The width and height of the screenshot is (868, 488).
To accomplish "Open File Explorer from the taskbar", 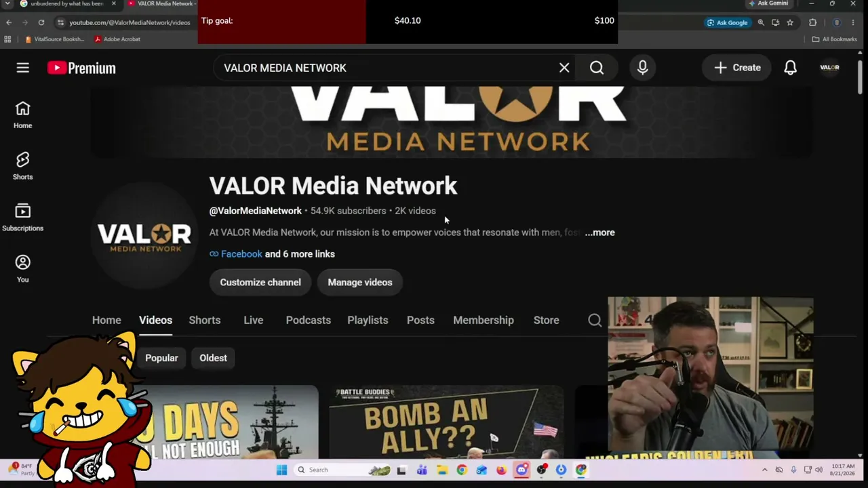I will 442,470.
